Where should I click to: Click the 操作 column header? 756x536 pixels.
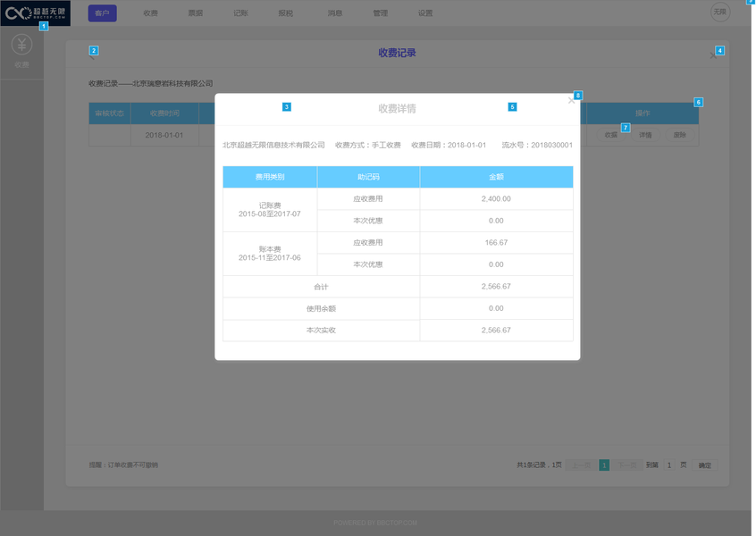(x=643, y=113)
